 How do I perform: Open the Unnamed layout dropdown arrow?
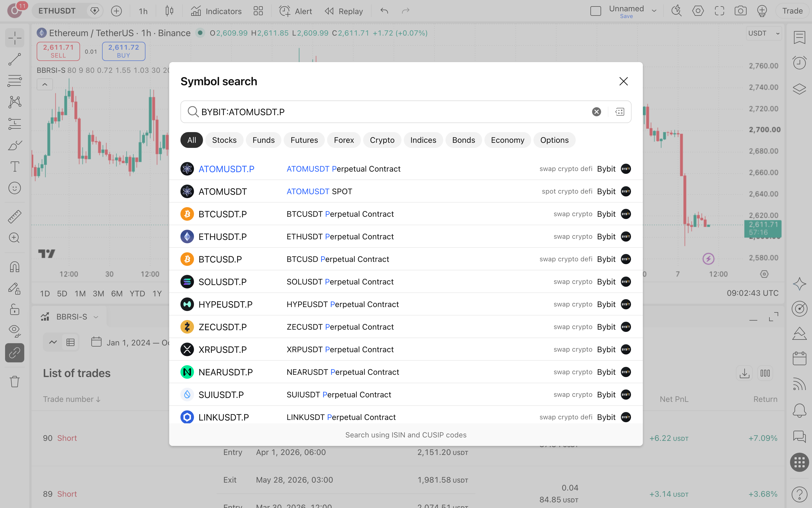tap(654, 11)
